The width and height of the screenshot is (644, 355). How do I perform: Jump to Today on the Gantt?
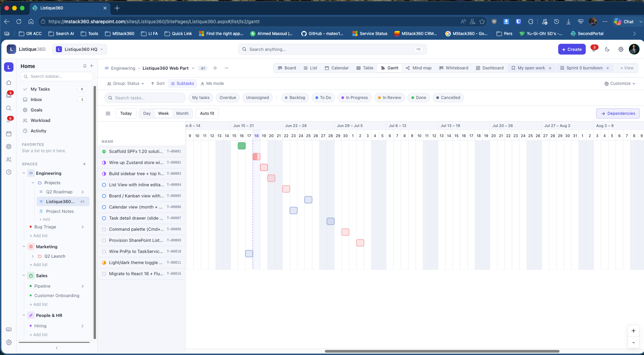pos(126,114)
